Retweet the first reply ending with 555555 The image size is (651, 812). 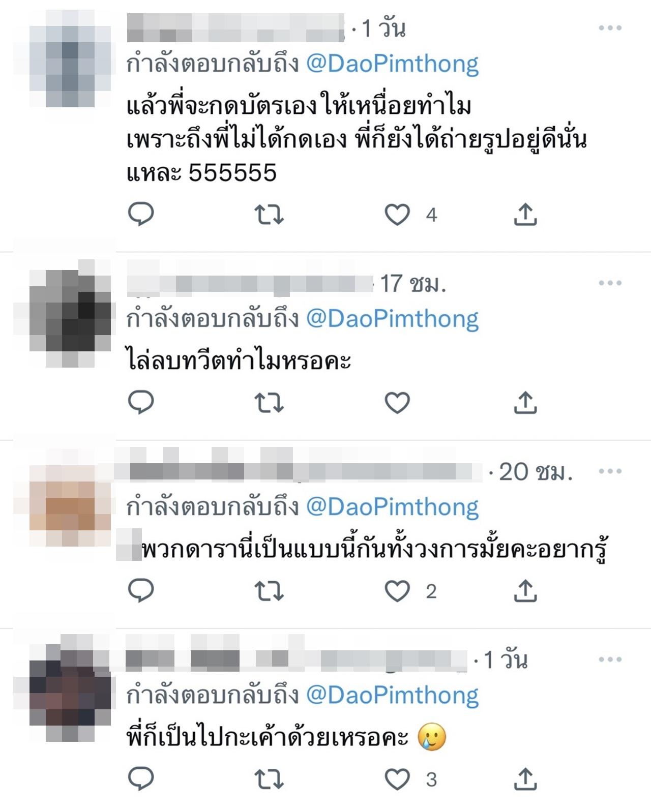[x=269, y=215]
